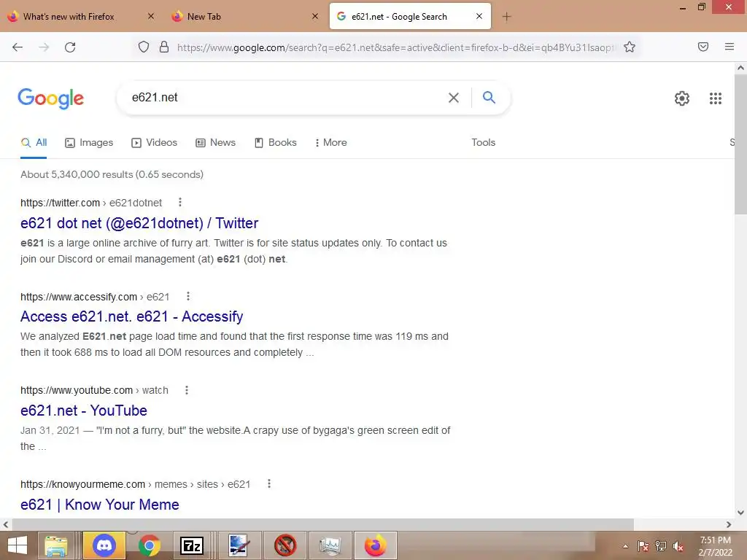Open options for the Know Your Meme result

tap(269, 484)
